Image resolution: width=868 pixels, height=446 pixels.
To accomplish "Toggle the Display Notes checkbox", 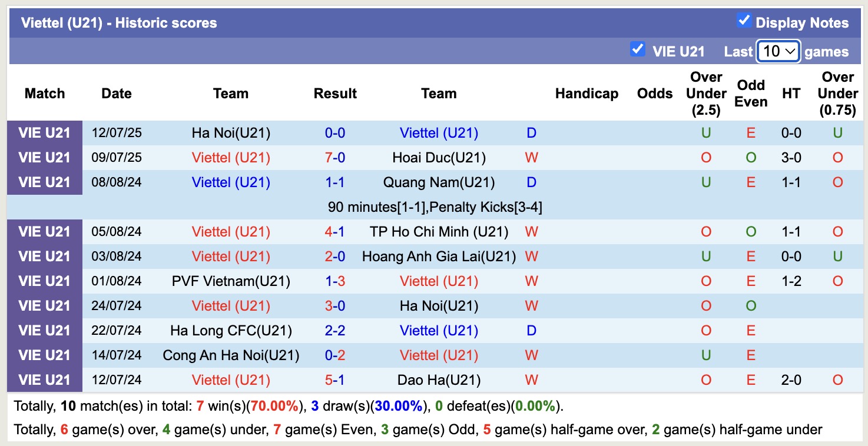I will (744, 21).
